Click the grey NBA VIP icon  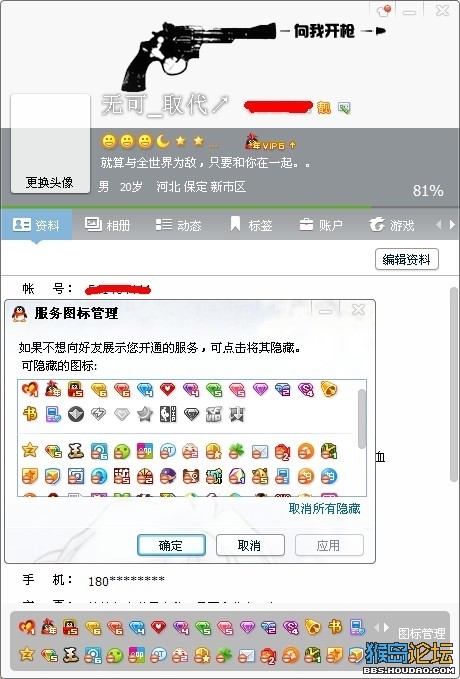tap(168, 415)
